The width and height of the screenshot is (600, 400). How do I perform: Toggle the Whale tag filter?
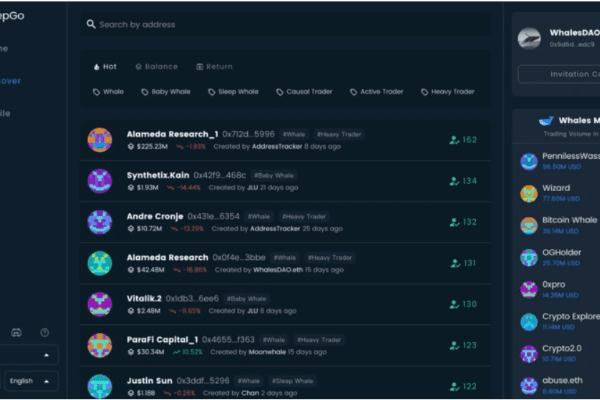(109, 92)
